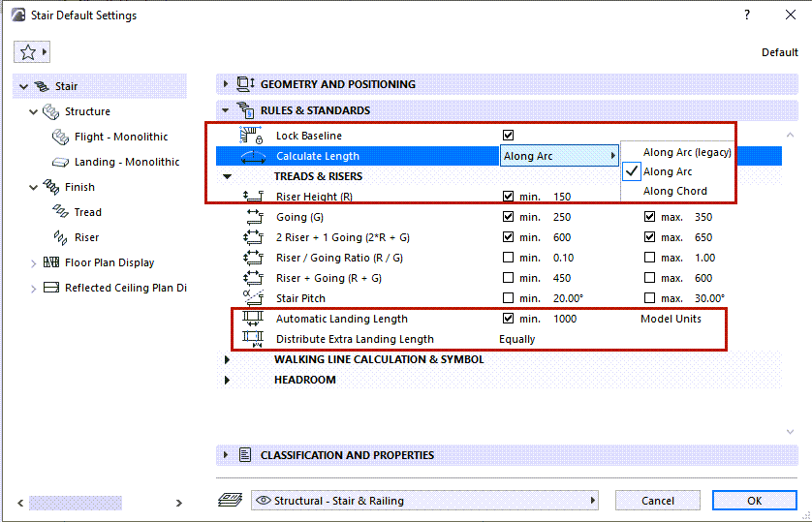This screenshot has width=812, height=522.
Task: Expand the Headroom group
Action: (x=227, y=380)
